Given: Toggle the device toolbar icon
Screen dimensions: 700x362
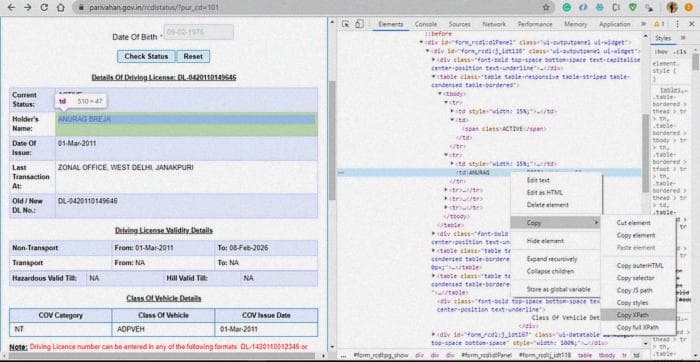Looking at the screenshot, I should tap(359, 24).
